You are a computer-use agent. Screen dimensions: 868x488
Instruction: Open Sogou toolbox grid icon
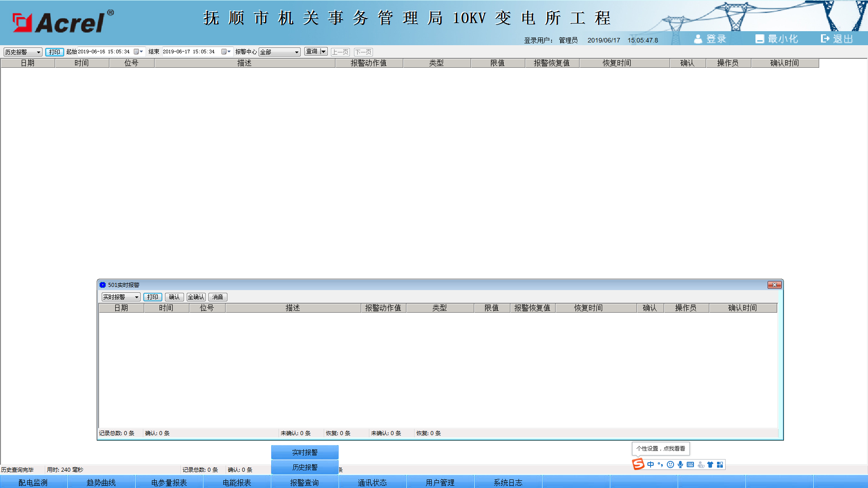(720, 465)
